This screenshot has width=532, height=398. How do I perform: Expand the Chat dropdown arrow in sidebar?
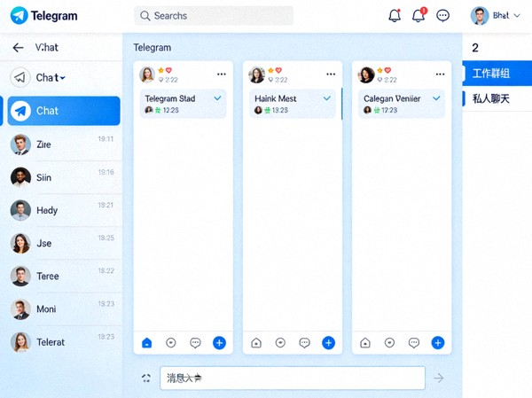[62, 78]
